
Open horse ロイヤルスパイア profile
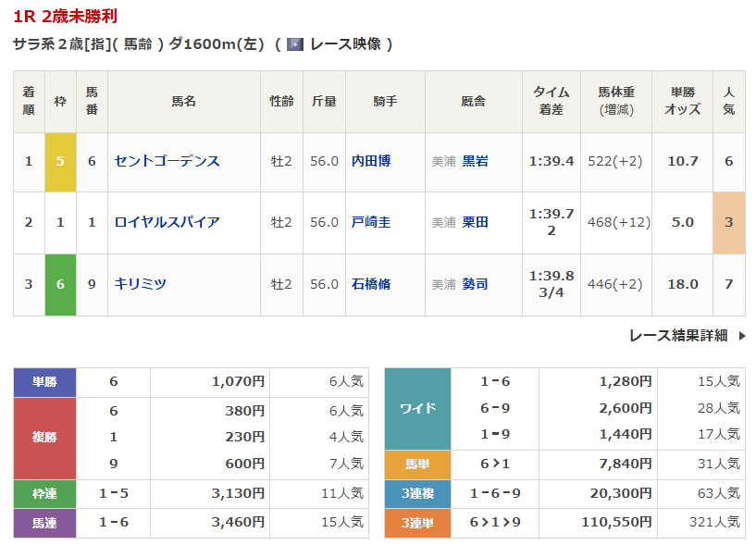pyautogui.click(x=167, y=222)
